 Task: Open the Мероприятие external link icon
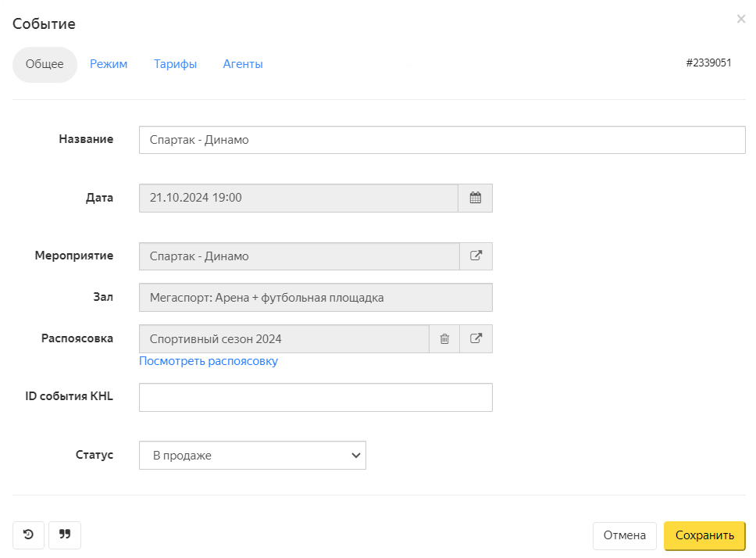point(475,256)
